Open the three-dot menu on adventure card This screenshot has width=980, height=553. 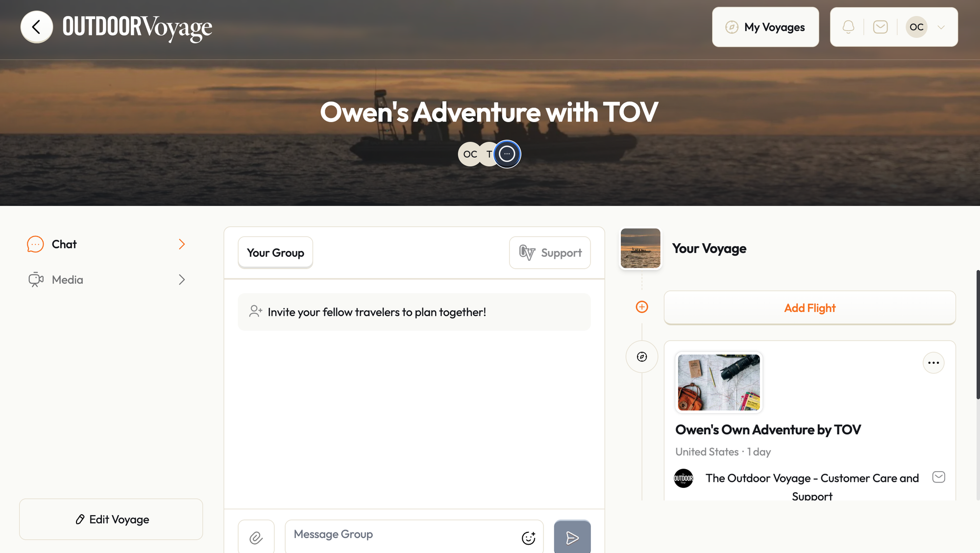click(933, 363)
